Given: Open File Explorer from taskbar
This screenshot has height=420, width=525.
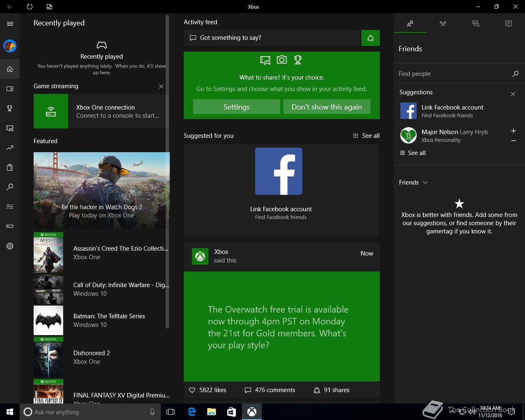Looking at the screenshot, I should tap(211, 412).
